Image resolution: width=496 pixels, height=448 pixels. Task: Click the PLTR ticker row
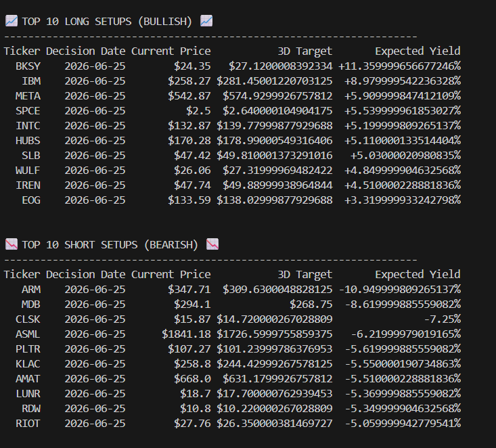pos(232,349)
